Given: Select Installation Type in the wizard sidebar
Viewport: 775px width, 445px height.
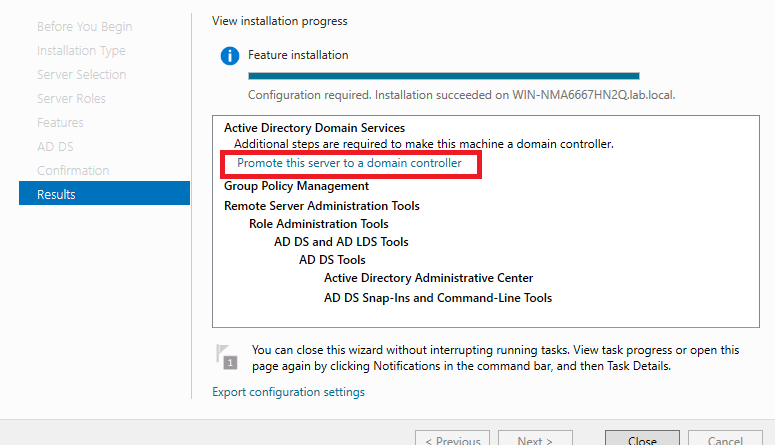Looking at the screenshot, I should pyautogui.click(x=81, y=50).
